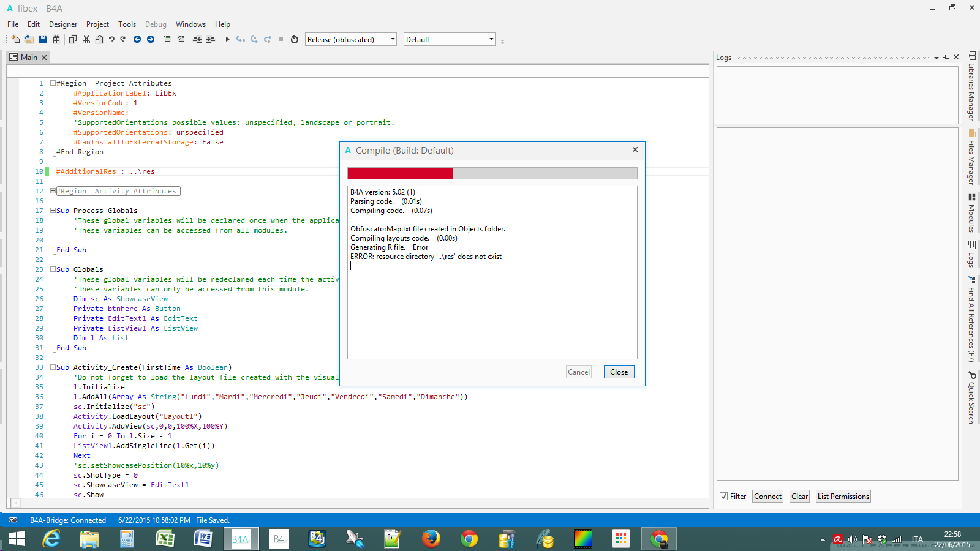This screenshot has height=551, width=980.
Task: Click the Copy toolbar icon
Action: point(73,39)
